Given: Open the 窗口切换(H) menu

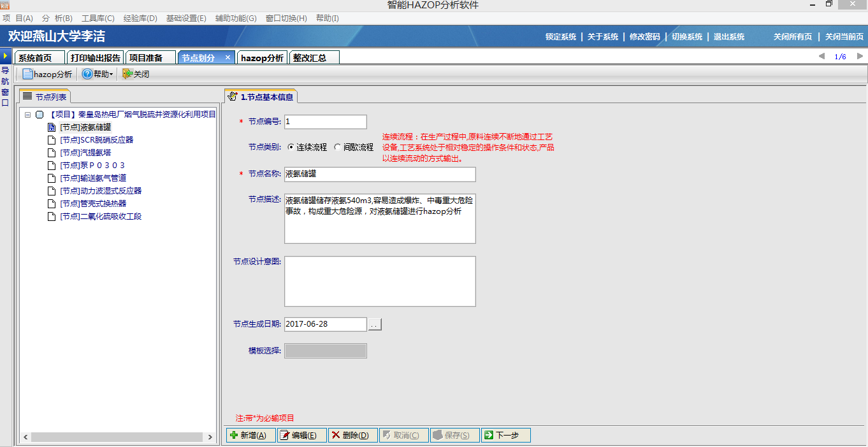Looking at the screenshot, I should click(286, 18).
